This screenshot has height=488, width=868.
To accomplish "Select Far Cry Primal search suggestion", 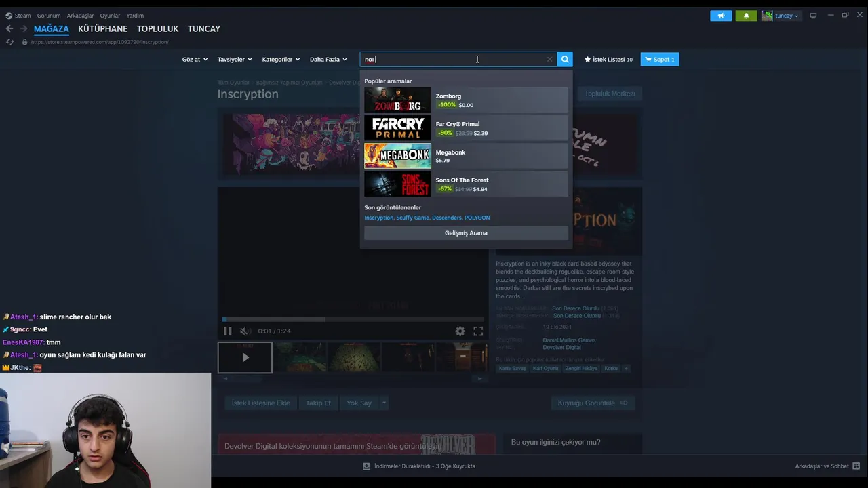I will coord(466,128).
